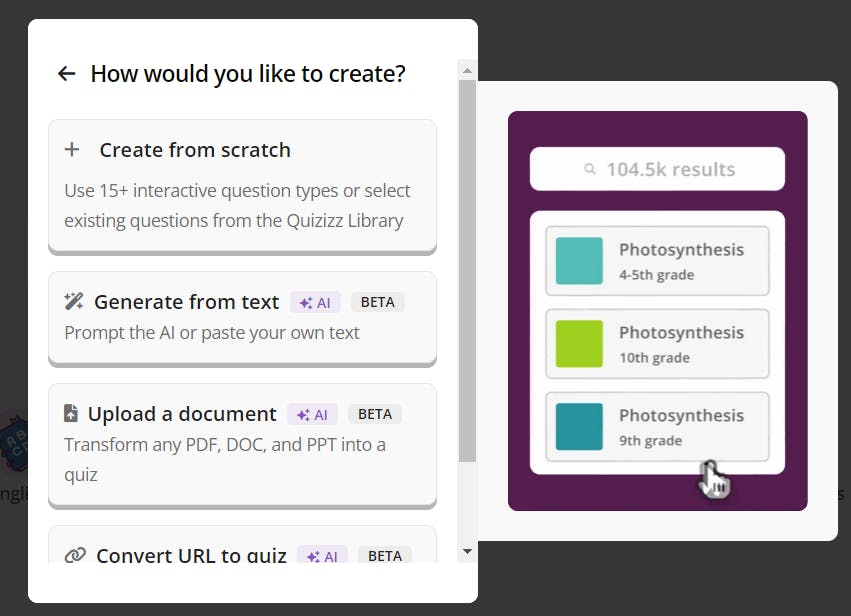Click the document upload icon
Image resolution: width=851 pixels, height=616 pixels.
(71, 413)
